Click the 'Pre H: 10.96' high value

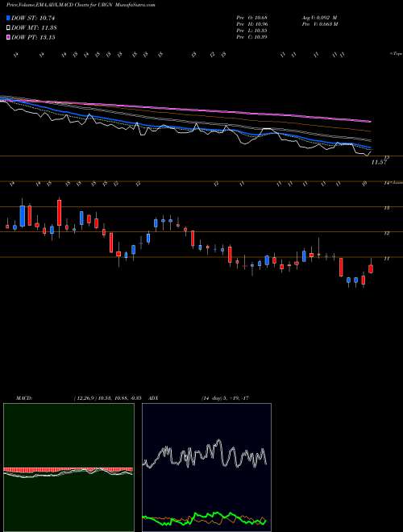[252, 24]
